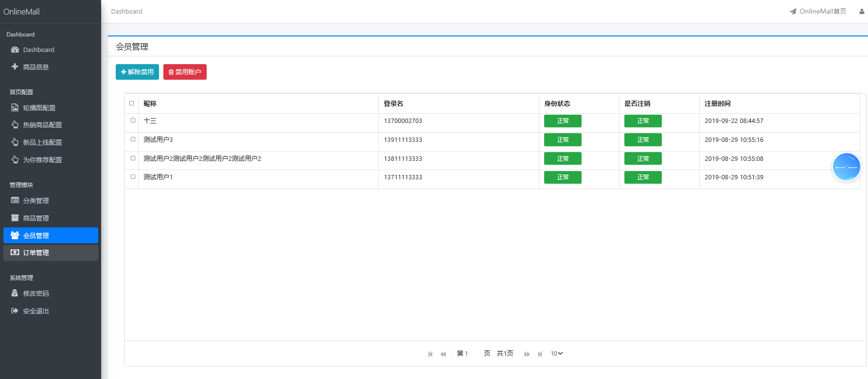868x379 pixels.
Task: Check the row with login 13811113333
Action: pyautogui.click(x=133, y=158)
